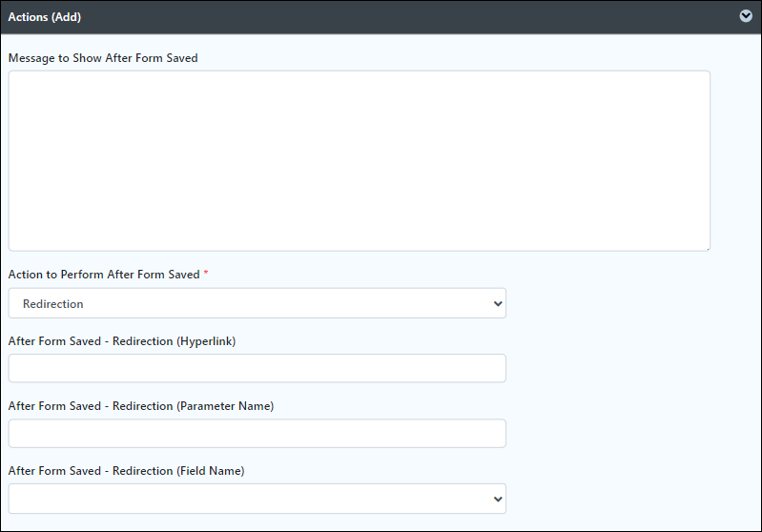Image resolution: width=762 pixels, height=532 pixels.
Task: Focus the Redirection (Parameter Name) text field
Action: tap(257, 434)
